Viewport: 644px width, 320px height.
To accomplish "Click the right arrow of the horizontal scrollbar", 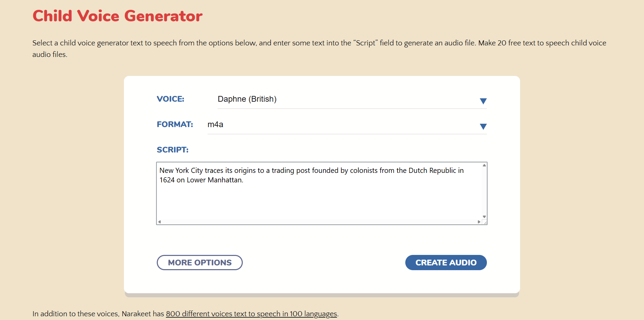I will point(478,221).
